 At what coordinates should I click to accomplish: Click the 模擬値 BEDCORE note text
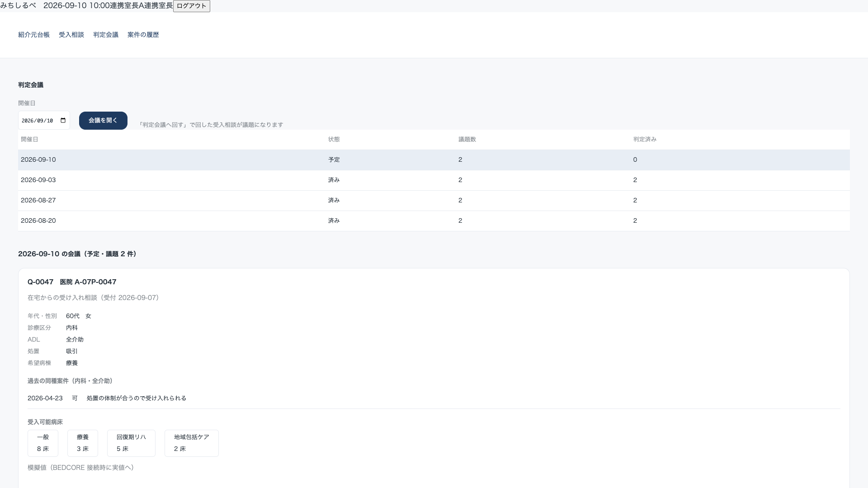(x=81, y=468)
